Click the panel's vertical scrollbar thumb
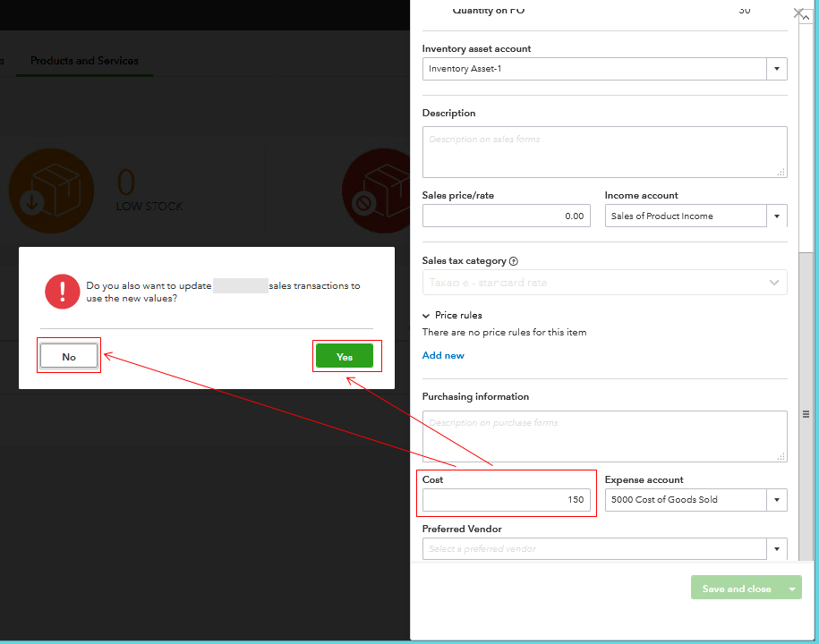The image size is (819, 644). pyautogui.click(x=806, y=407)
